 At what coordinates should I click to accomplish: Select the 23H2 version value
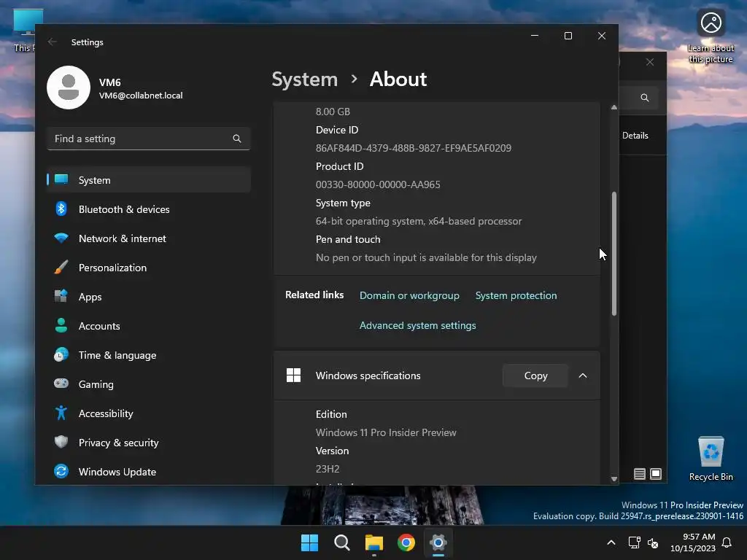coord(328,469)
